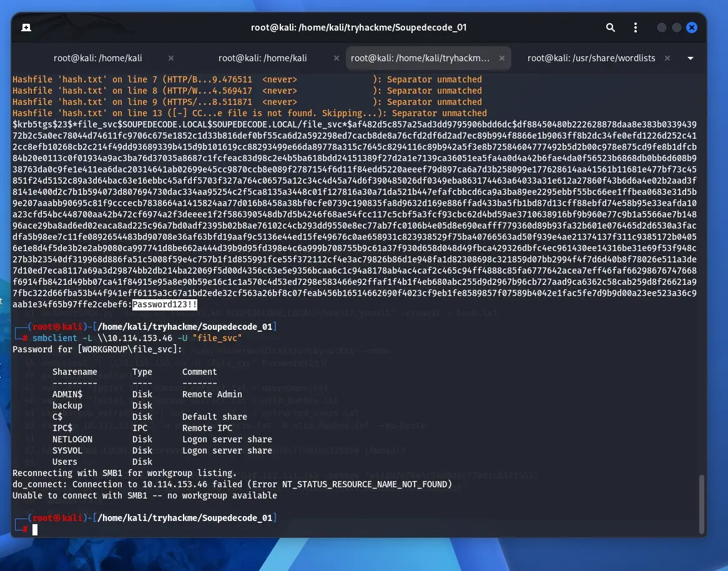
Task: Switch to the second root@kali: /home/kali tab
Action: [263, 58]
